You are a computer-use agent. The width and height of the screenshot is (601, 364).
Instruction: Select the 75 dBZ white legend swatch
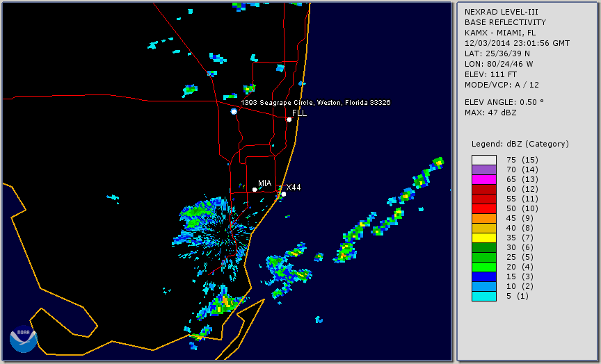(484, 160)
